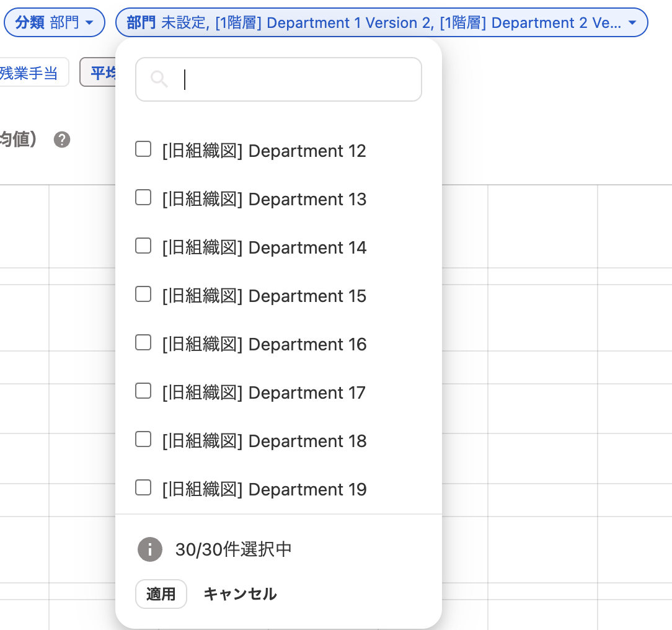672x630 pixels.
Task: Open the 分類 部門 dropdown
Action: click(55, 22)
